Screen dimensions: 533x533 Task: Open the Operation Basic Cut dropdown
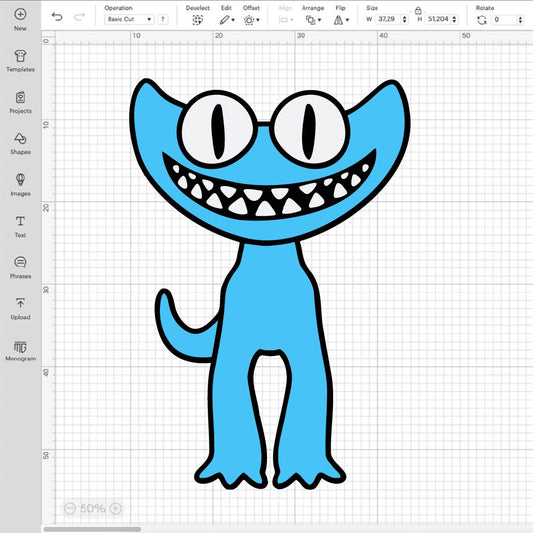129,19
